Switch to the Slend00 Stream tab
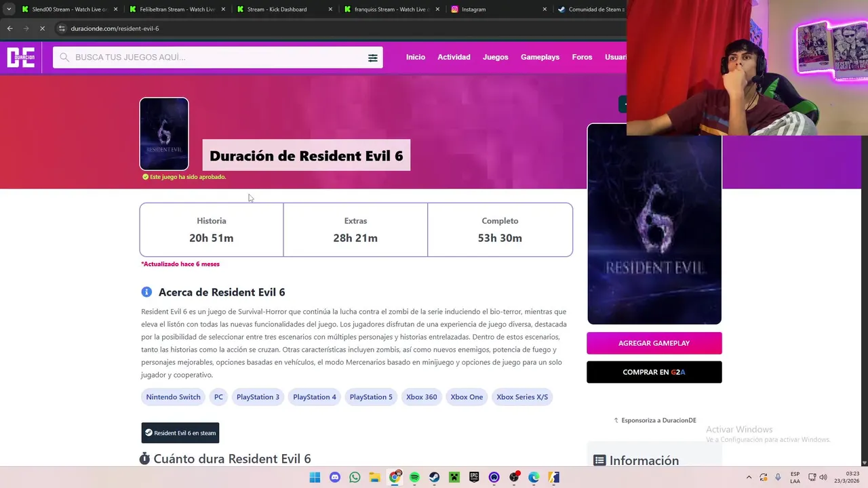The image size is (868, 488). click(70, 9)
